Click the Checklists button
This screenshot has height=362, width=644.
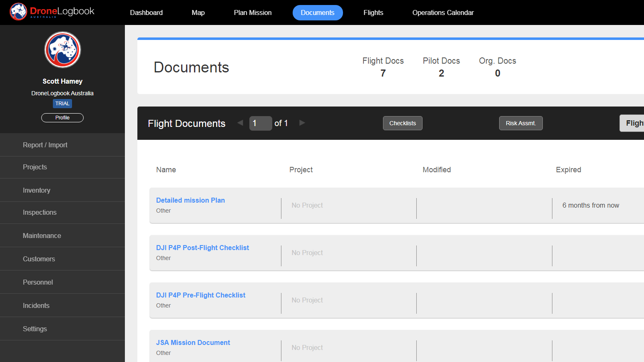403,123
